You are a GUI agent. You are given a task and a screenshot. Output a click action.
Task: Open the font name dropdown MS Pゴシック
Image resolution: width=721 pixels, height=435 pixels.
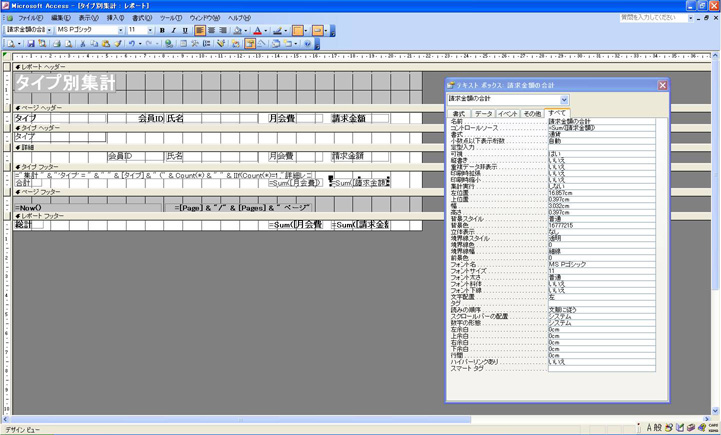click(119, 31)
